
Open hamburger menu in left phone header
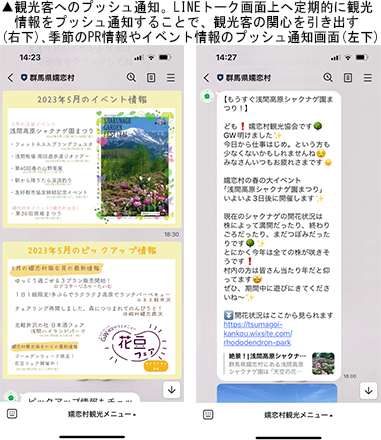coord(171,78)
